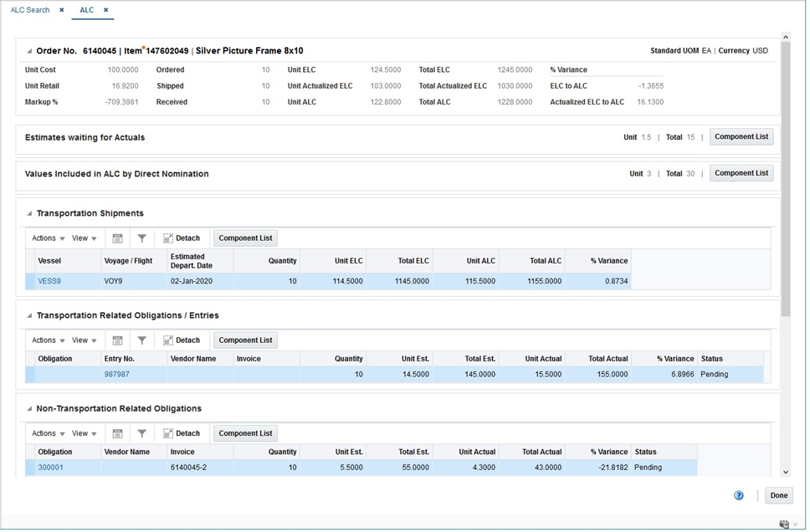Close the ALC Search tab
Screen dimensions: 810x532
tap(61, 10)
